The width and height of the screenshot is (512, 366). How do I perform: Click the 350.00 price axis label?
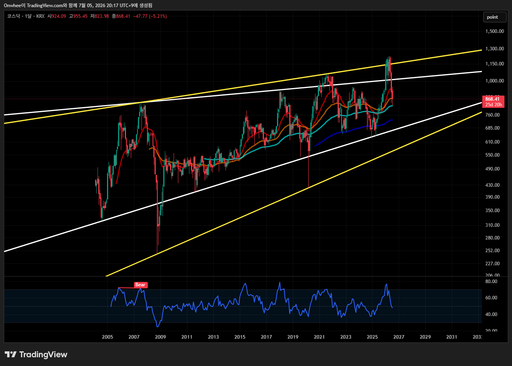[x=493, y=210]
